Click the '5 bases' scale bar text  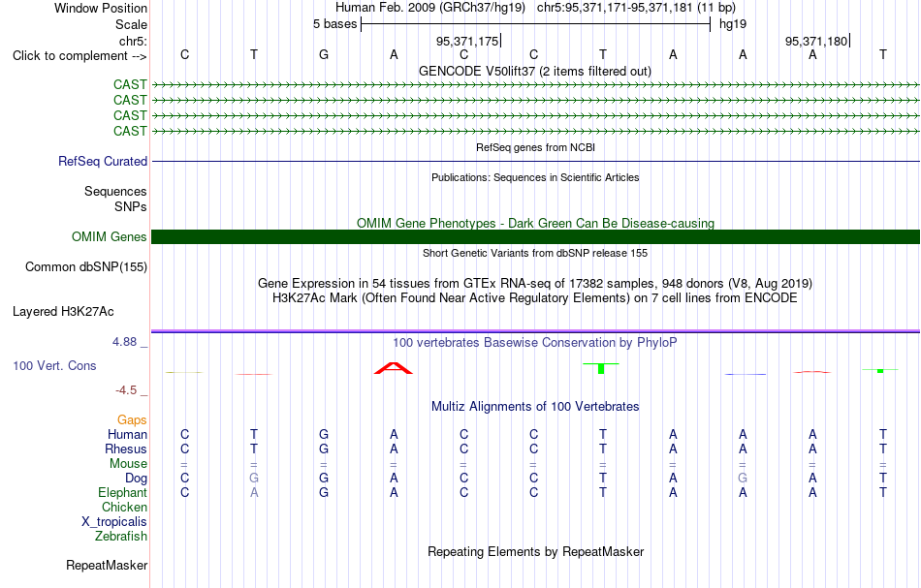click(334, 24)
